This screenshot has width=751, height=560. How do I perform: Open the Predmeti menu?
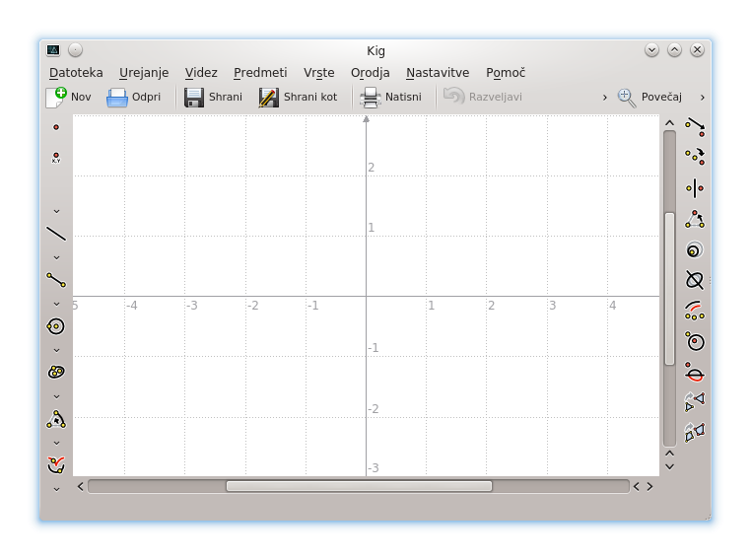(x=260, y=72)
